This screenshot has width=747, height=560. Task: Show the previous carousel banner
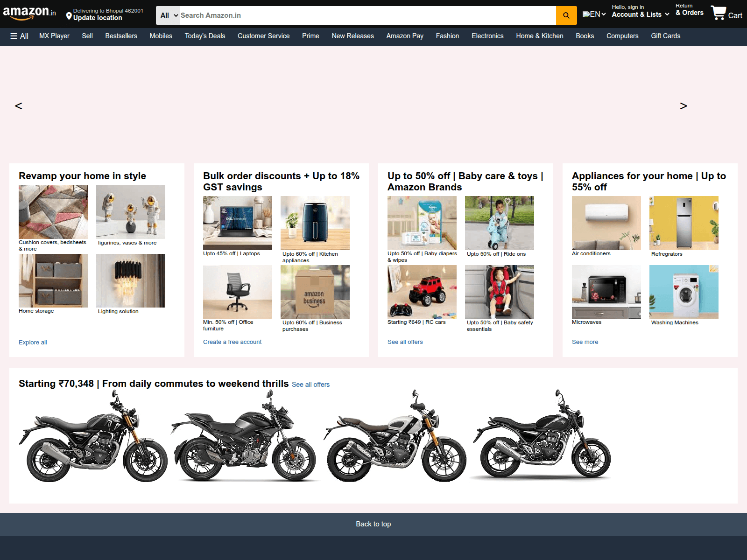[19, 106]
